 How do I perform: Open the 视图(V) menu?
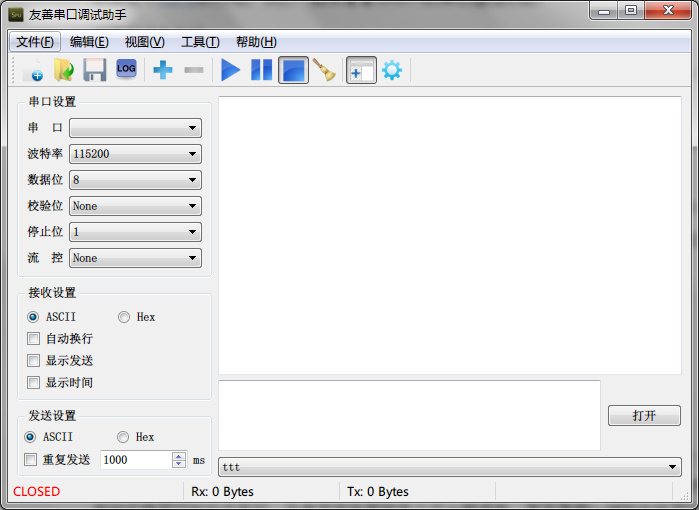(x=145, y=42)
